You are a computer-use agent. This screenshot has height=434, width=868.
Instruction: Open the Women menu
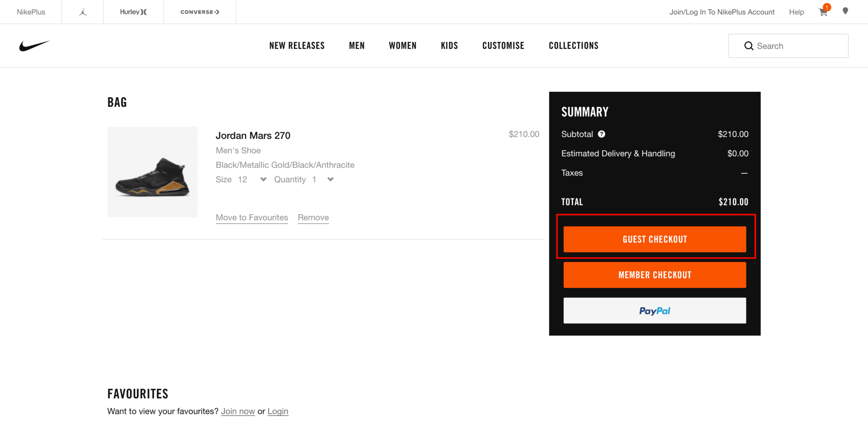click(403, 46)
